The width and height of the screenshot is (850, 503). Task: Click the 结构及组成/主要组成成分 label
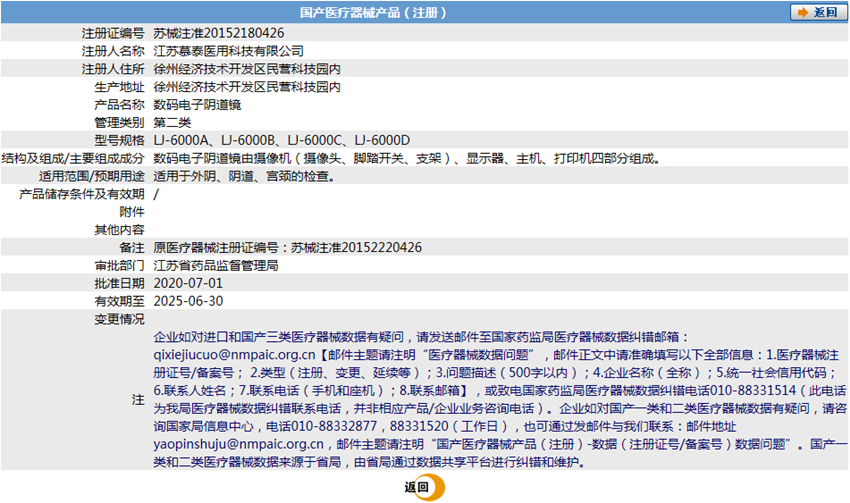click(x=73, y=158)
